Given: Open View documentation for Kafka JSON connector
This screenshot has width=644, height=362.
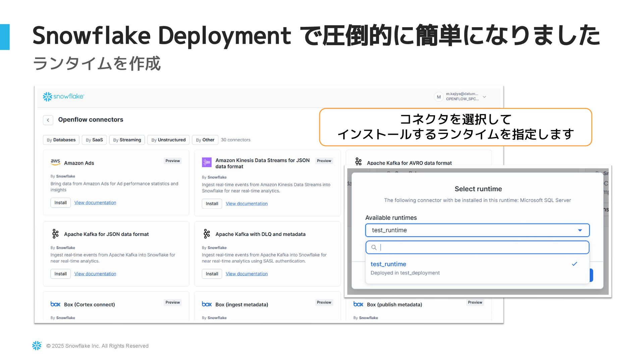Looking at the screenshot, I should click(95, 274).
